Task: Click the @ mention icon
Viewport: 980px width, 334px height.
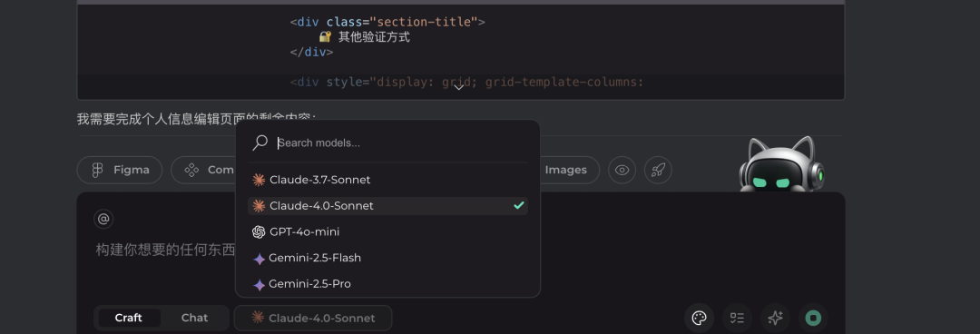Action: click(103, 219)
